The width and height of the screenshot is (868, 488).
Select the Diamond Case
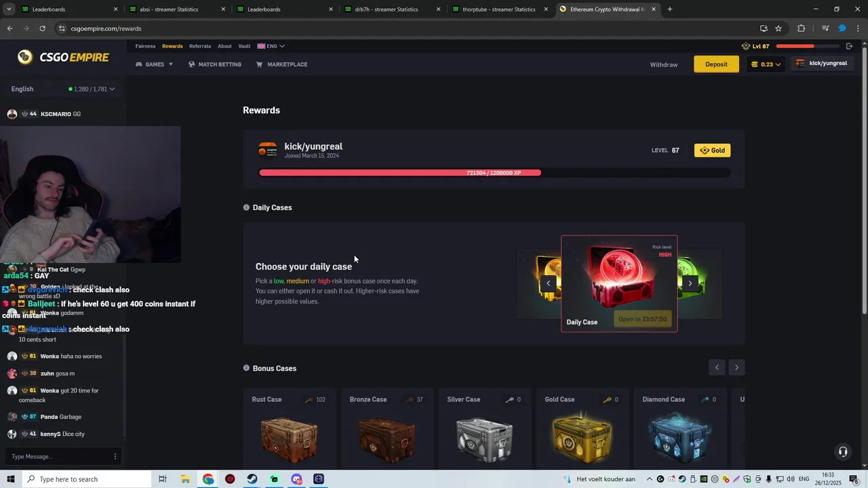pyautogui.click(x=679, y=428)
